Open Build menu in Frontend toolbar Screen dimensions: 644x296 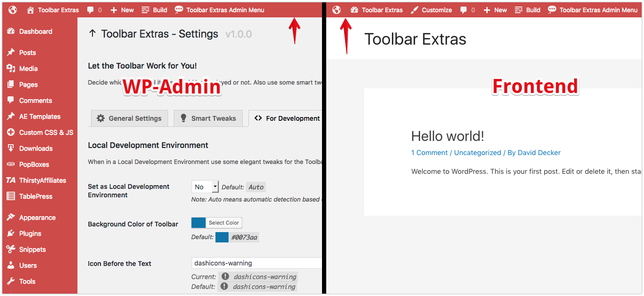tap(528, 10)
